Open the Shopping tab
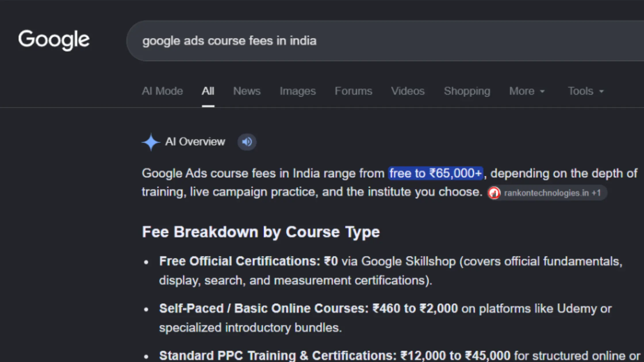 [467, 91]
